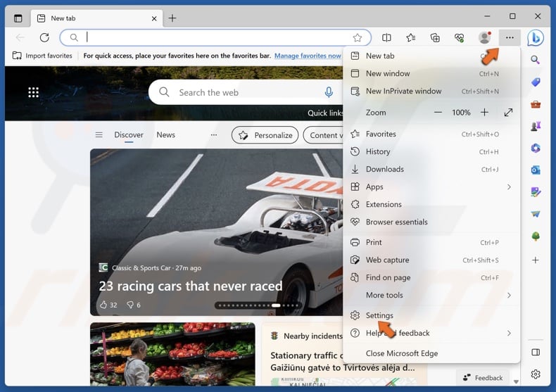This screenshot has width=556, height=392.
Task: Click the carousel pagination dots
Action: [258, 305]
